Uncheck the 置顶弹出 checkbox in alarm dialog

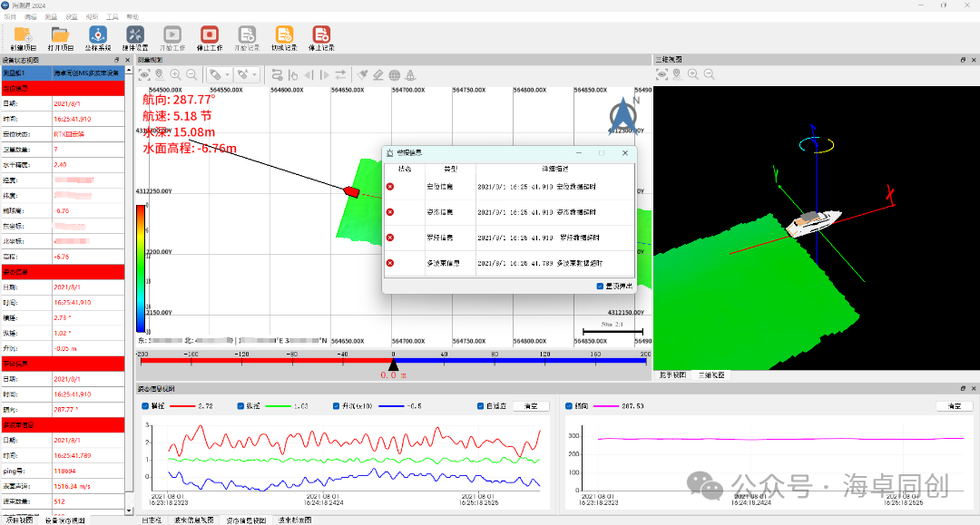601,287
